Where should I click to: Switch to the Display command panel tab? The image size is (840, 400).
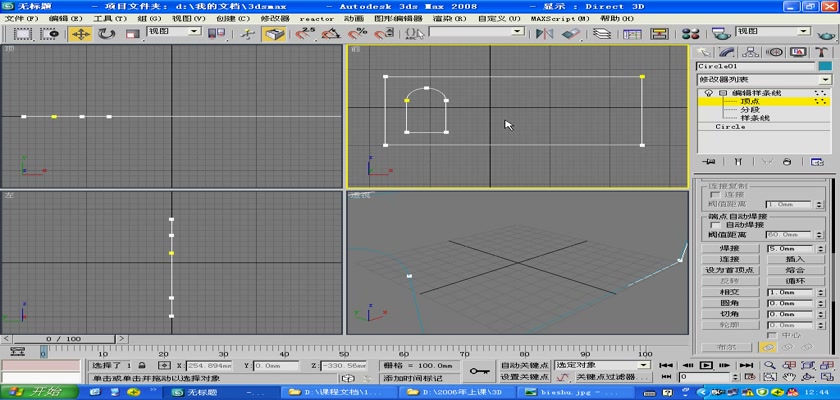[x=798, y=52]
